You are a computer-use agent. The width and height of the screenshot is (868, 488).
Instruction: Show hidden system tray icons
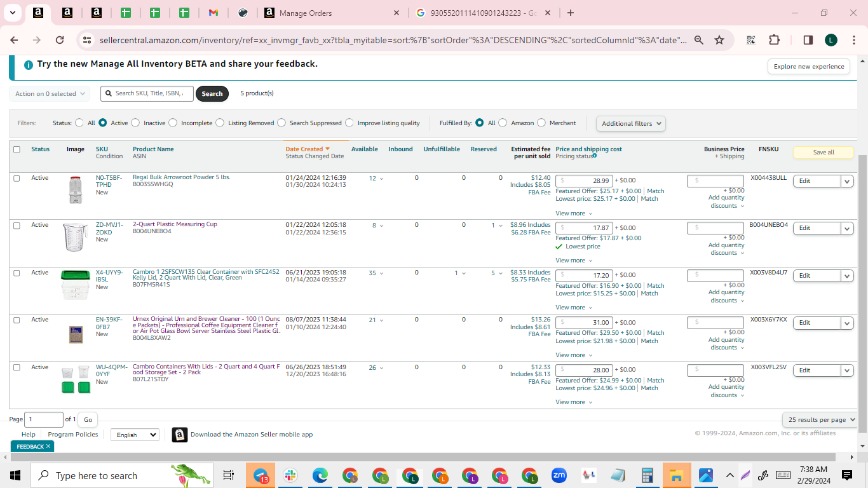click(729, 475)
